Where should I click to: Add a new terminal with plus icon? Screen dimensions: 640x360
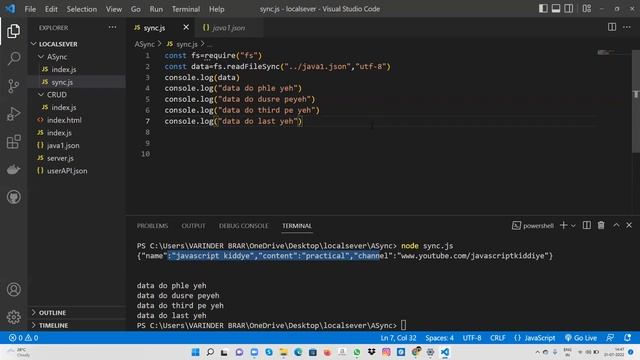[563, 225]
